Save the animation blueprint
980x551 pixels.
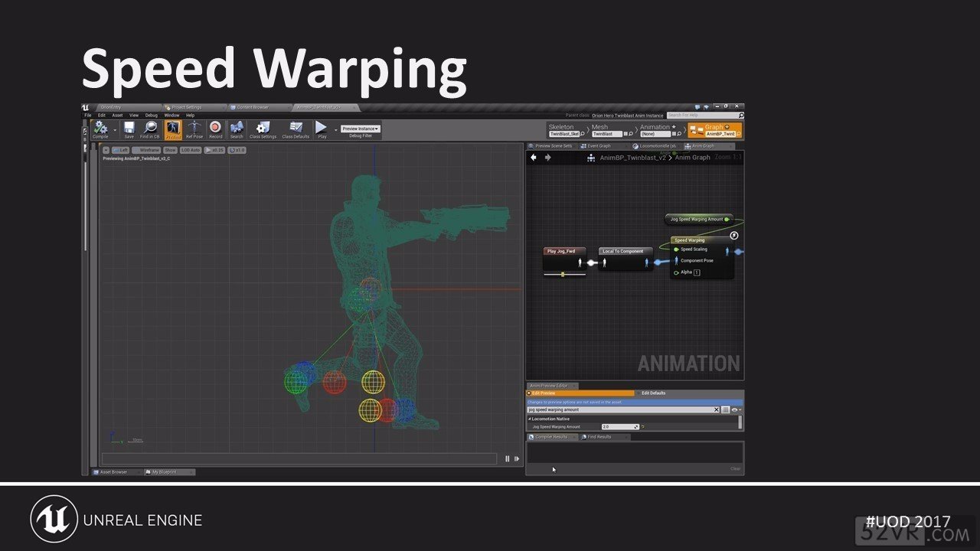[x=129, y=129]
